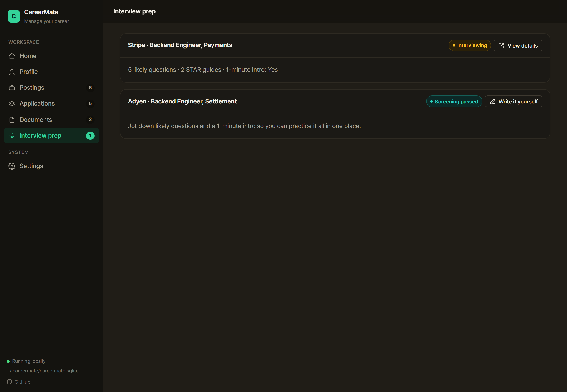567x392 pixels.
Task: Click the Settings gear icon
Action: click(x=12, y=166)
